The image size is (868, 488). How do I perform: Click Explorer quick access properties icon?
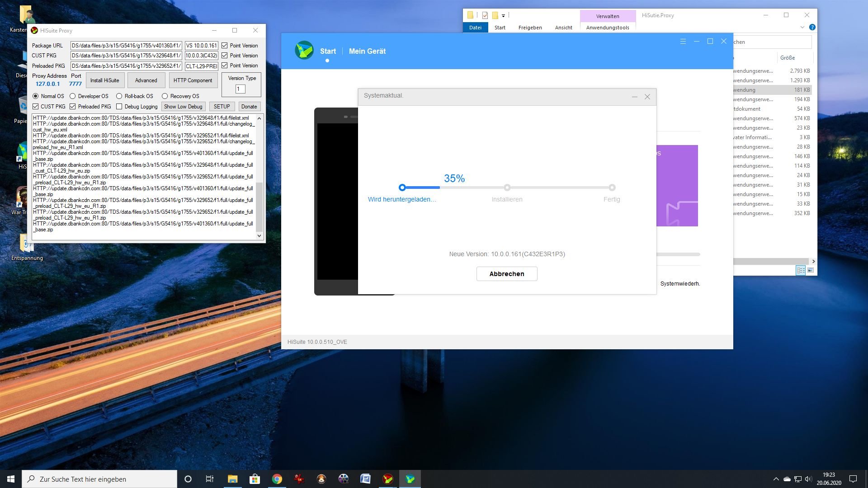pyautogui.click(x=485, y=15)
